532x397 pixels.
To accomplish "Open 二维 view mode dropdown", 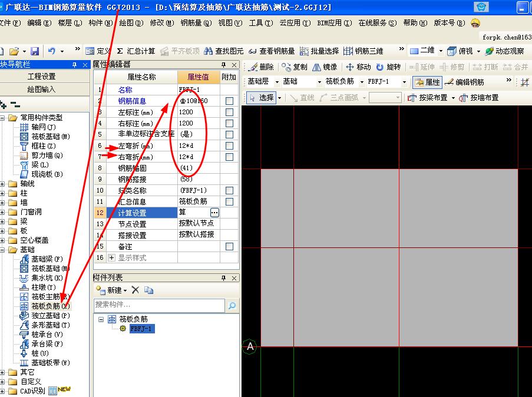I will tap(441, 51).
